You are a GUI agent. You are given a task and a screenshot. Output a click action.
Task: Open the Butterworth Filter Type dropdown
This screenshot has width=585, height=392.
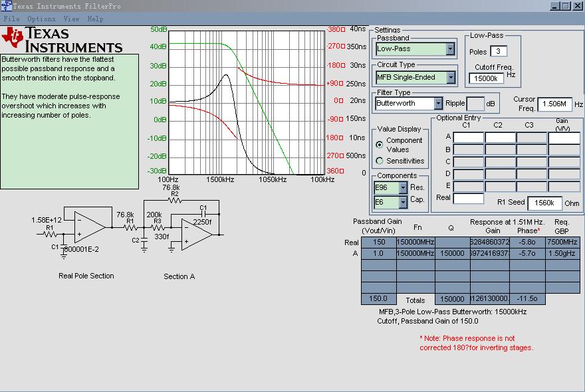438,103
